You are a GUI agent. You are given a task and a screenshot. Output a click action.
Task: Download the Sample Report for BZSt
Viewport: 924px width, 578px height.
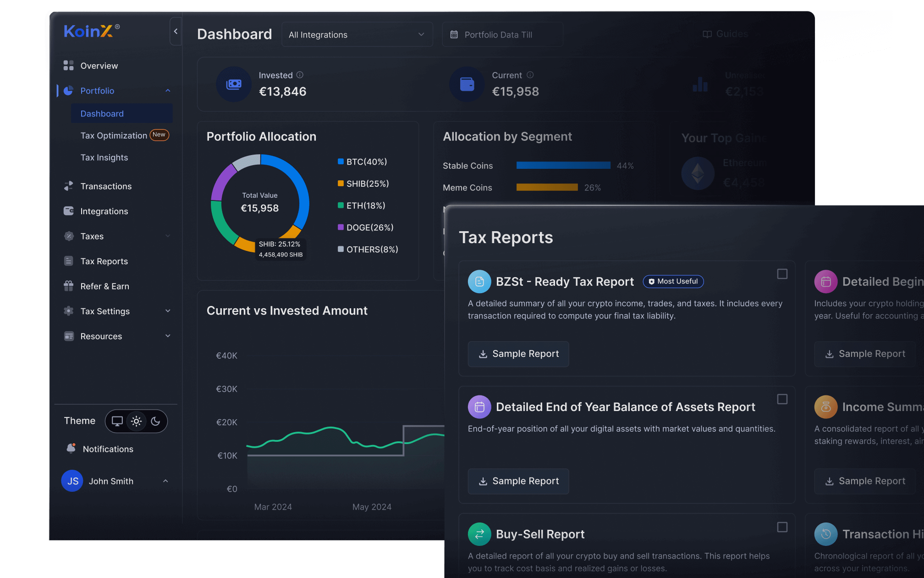(x=518, y=354)
